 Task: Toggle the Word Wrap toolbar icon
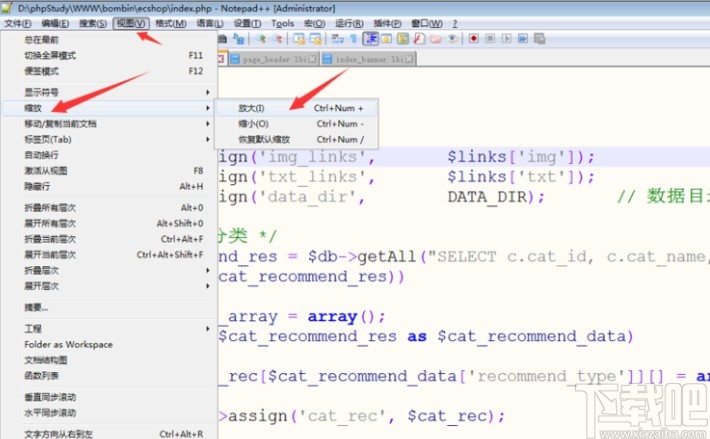pyautogui.click(x=338, y=38)
